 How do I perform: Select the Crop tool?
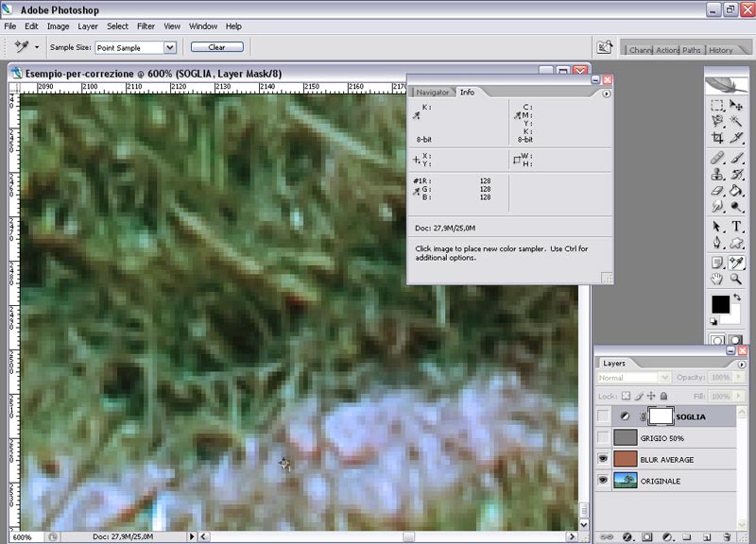tap(718, 139)
